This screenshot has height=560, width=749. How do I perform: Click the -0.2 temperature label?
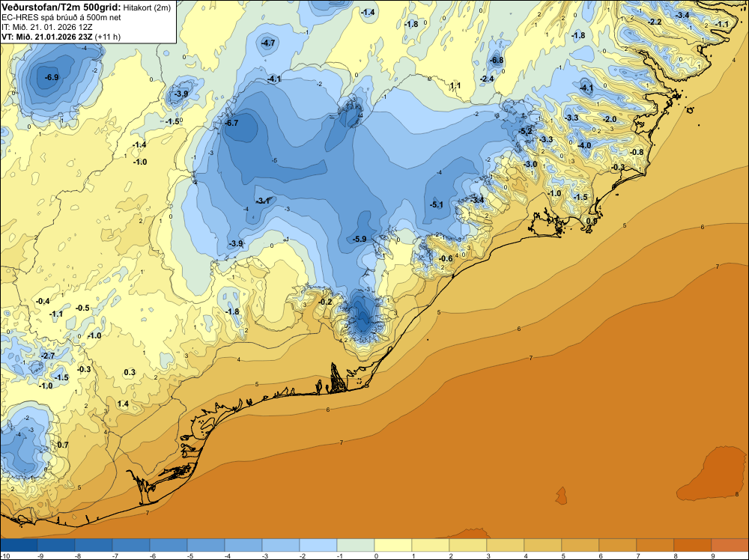coord(325,302)
